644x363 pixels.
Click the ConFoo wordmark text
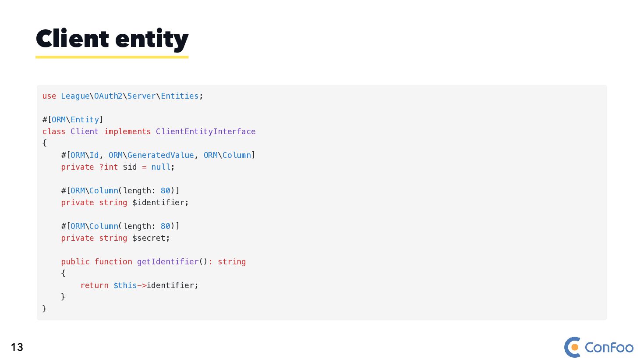click(609, 348)
